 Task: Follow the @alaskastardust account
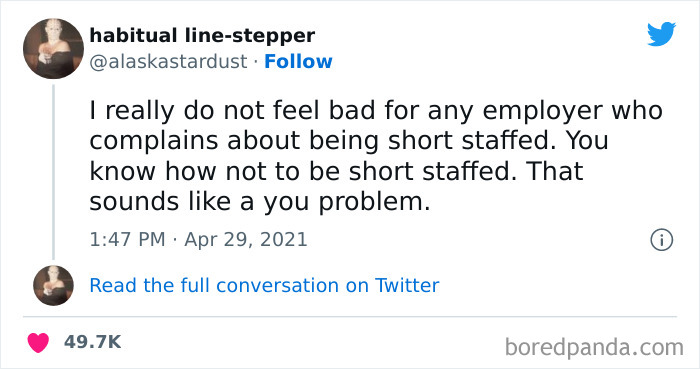pos(298,62)
